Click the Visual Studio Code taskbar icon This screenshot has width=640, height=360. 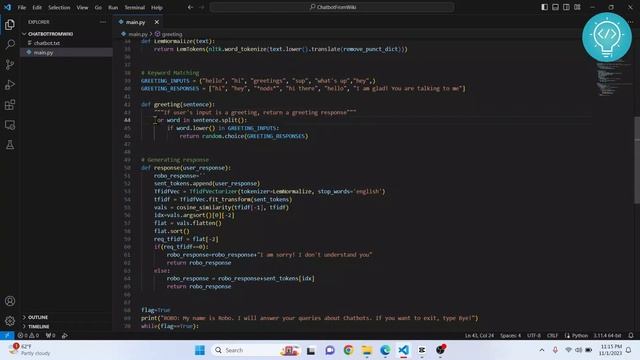[x=404, y=350]
